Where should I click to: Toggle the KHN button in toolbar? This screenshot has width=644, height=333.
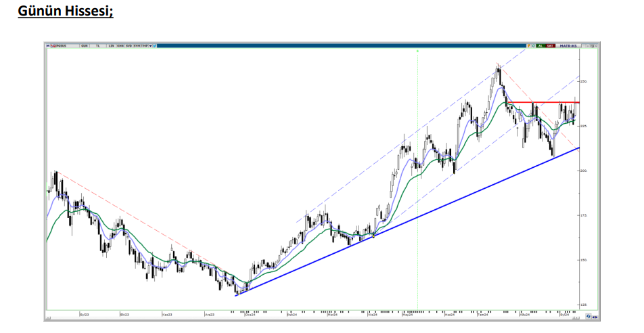click(x=120, y=45)
